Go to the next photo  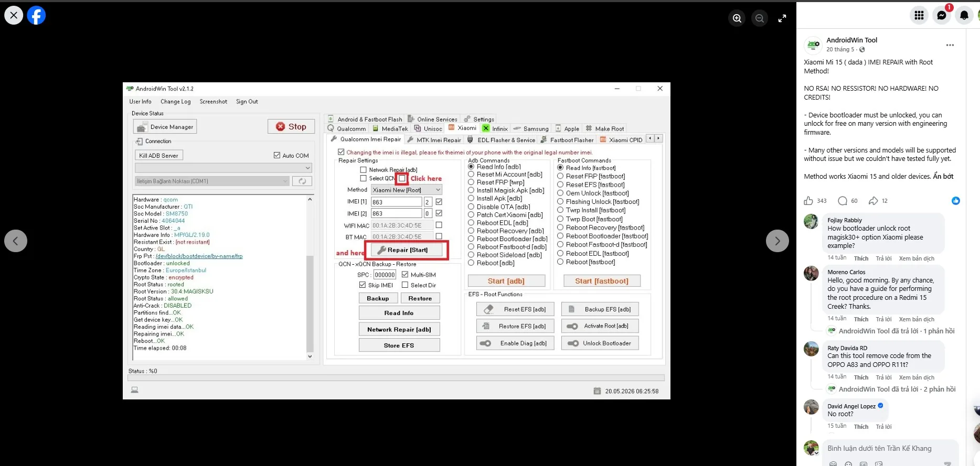tap(777, 241)
